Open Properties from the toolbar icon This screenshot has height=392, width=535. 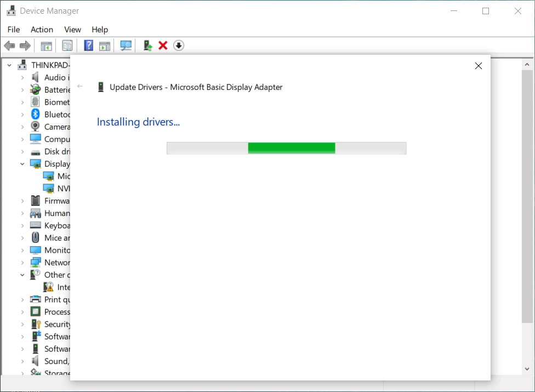point(67,46)
